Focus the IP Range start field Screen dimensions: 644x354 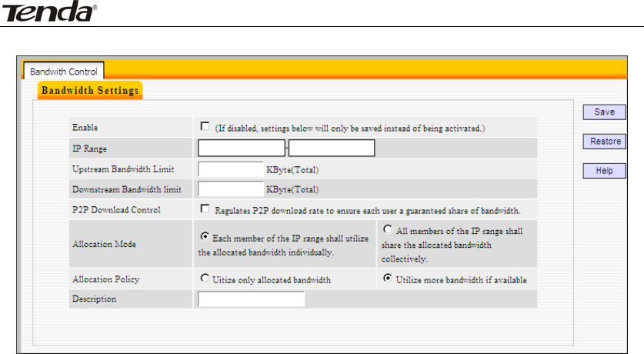point(242,148)
